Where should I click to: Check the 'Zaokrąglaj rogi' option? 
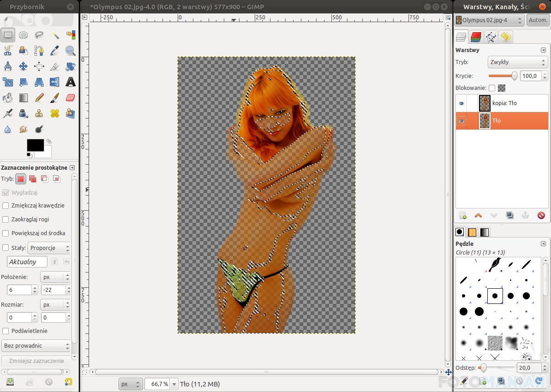click(x=6, y=220)
